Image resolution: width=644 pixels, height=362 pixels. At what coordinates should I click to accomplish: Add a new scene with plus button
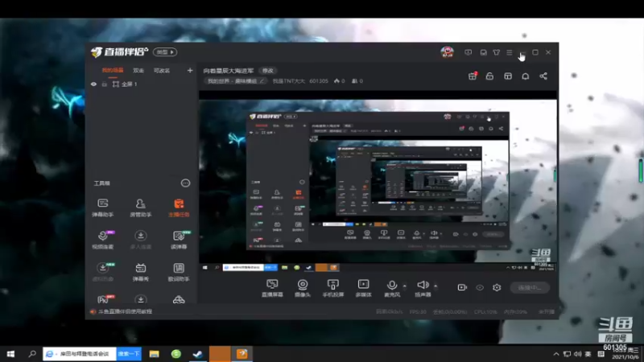click(190, 71)
